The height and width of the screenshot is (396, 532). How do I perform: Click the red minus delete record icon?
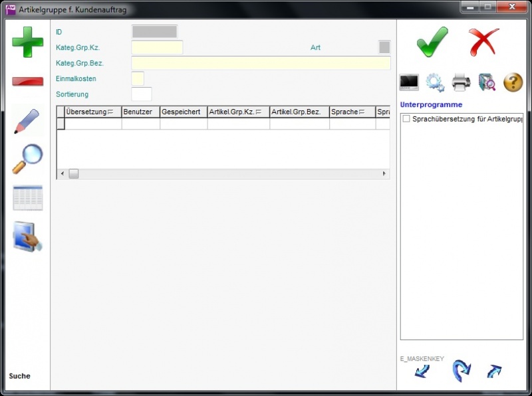[28, 81]
